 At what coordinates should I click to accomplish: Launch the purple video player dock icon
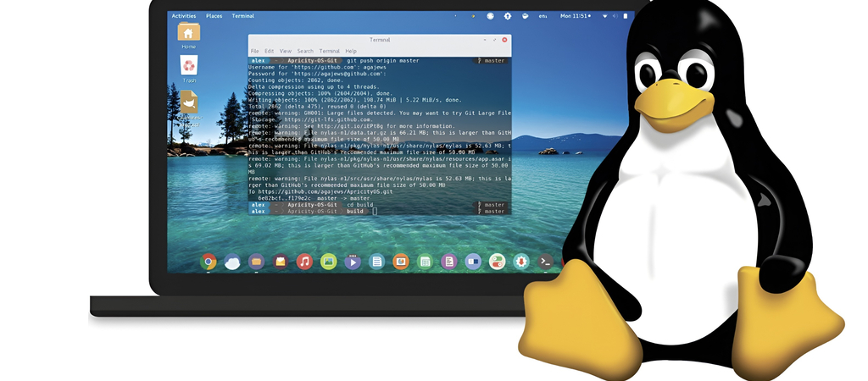pos(353,261)
